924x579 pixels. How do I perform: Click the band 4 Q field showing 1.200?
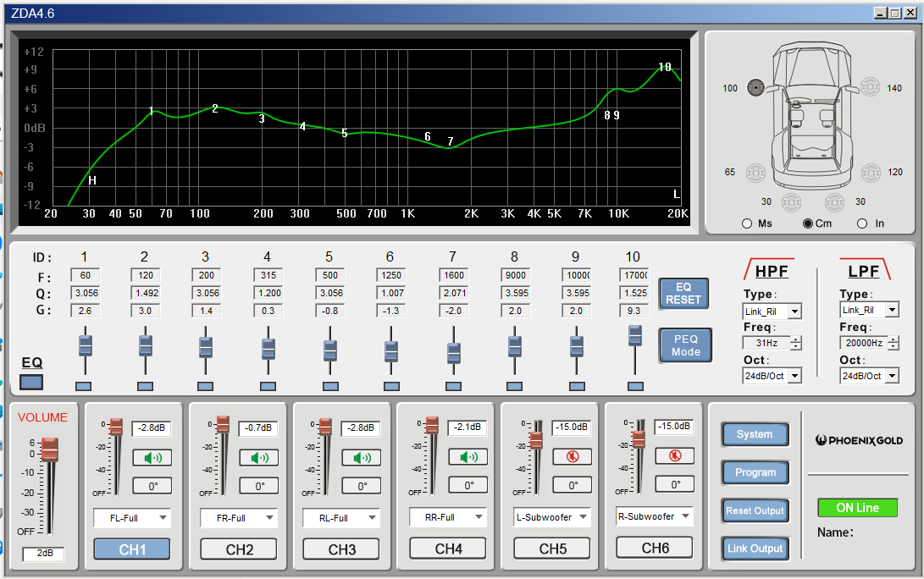tap(268, 293)
